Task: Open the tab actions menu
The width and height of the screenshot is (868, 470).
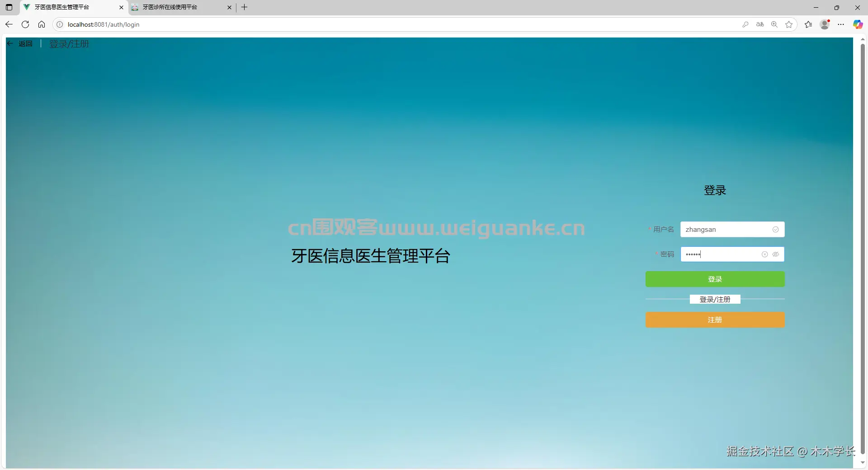Action: tap(9, 7)
